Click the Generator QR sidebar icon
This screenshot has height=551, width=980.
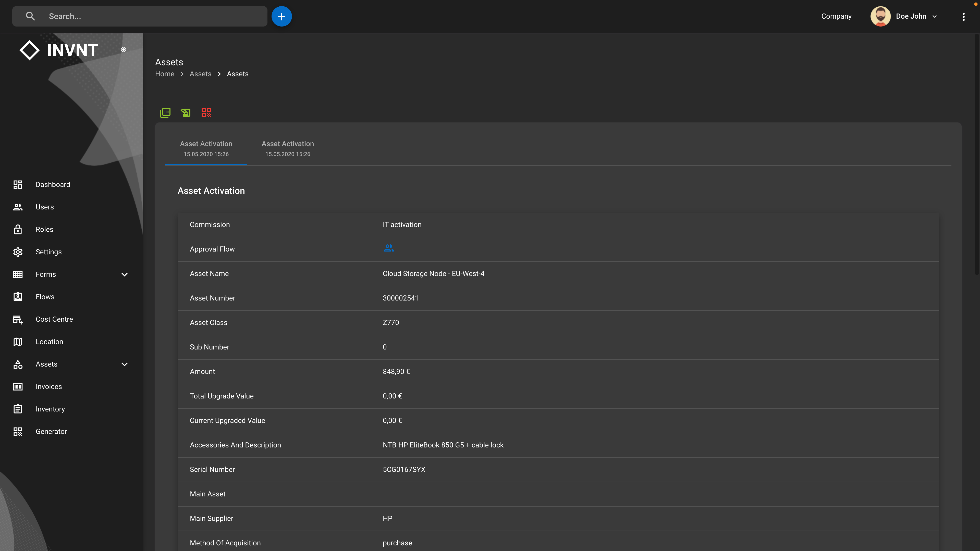click(x=18, y=432)
